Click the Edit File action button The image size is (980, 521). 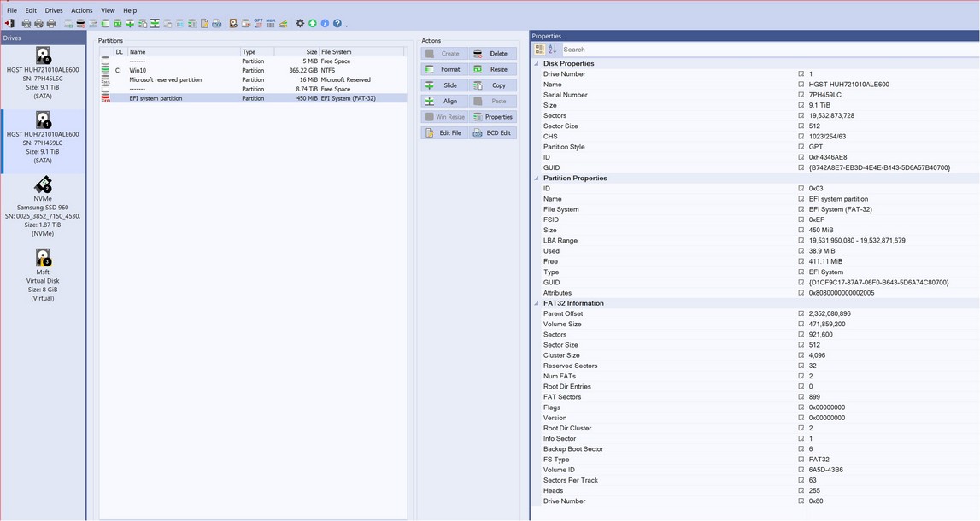pyautogui.click(x=444, y=133)
